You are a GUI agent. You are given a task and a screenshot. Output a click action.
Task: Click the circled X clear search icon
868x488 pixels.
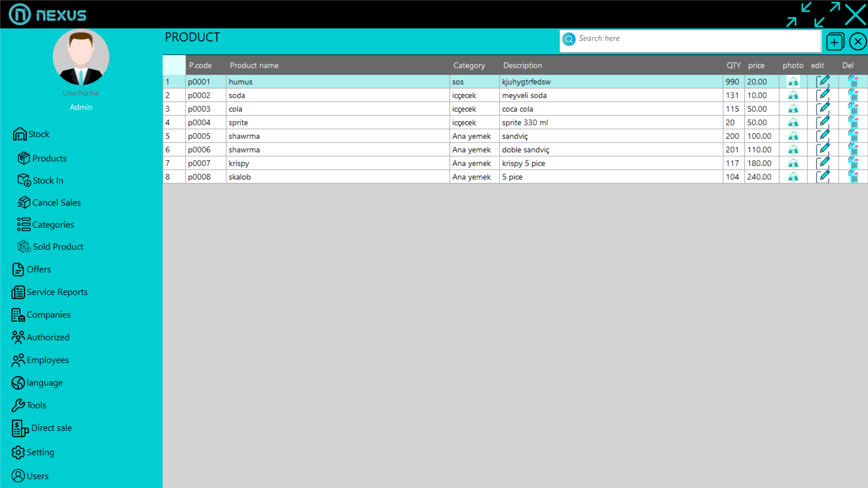tap(858, 42)
